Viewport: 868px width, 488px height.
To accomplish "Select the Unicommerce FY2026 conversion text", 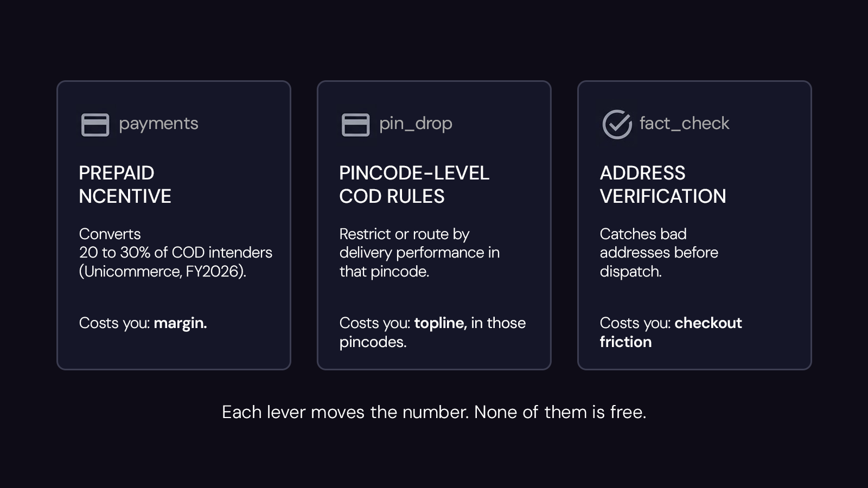I will (x=176, y=253).
